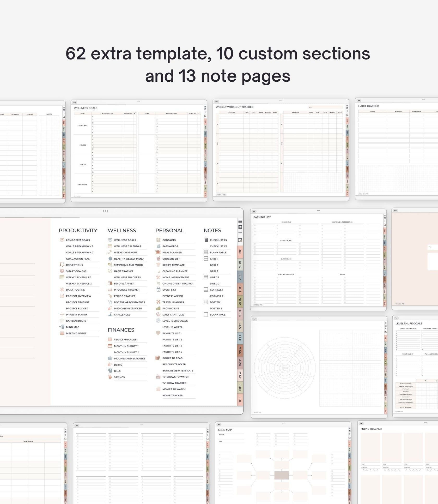Image resolution: width=438 pixels, height=504 pixels.
Task: Open the Level-10 Wheel template link
Action: (x=172, y=327)
